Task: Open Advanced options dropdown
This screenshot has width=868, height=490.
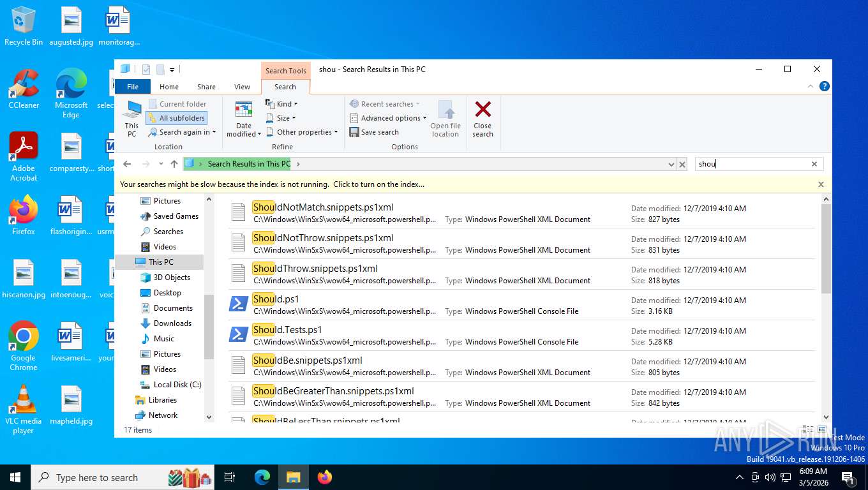Action: (388, 118)
